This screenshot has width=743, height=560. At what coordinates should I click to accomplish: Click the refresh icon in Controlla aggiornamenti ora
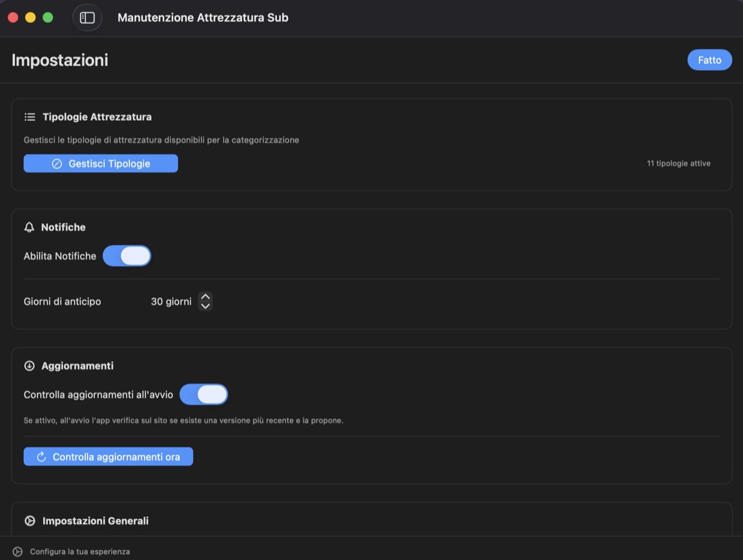click(x=42, y=457)
